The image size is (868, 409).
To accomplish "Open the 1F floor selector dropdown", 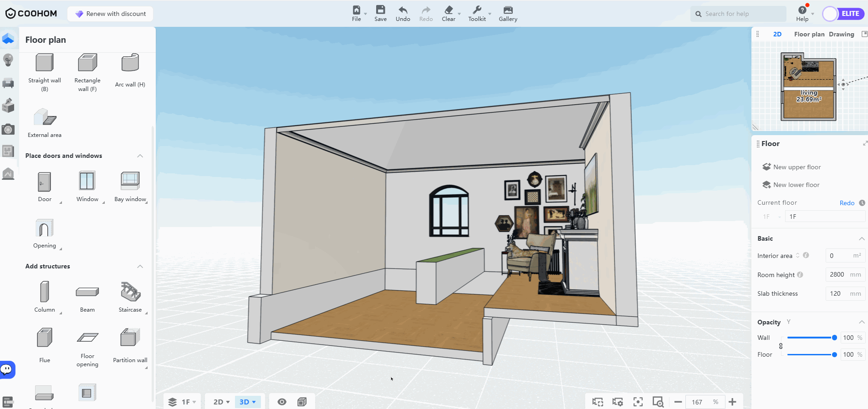I will click(x=182, y=402).
